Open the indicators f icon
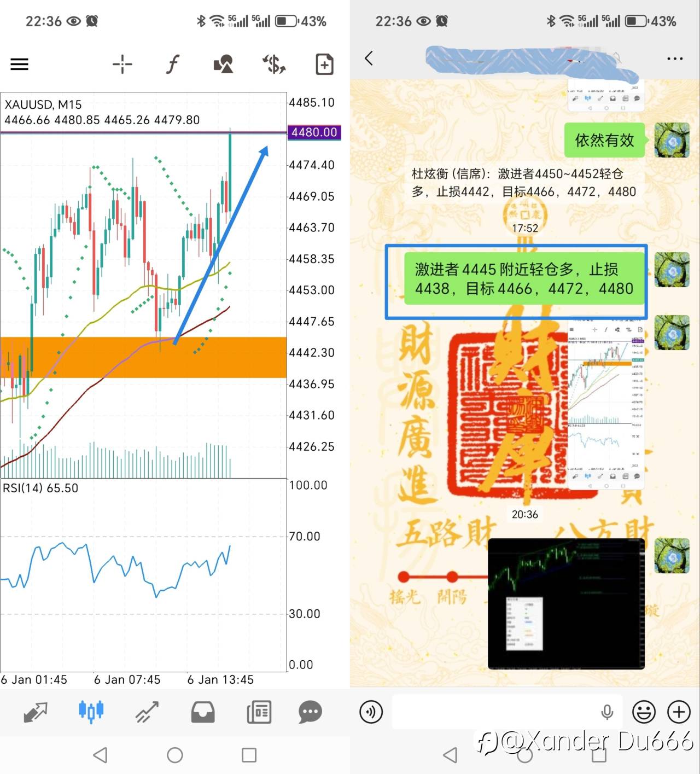Screen dimensions: 700x774 (172, 64)
